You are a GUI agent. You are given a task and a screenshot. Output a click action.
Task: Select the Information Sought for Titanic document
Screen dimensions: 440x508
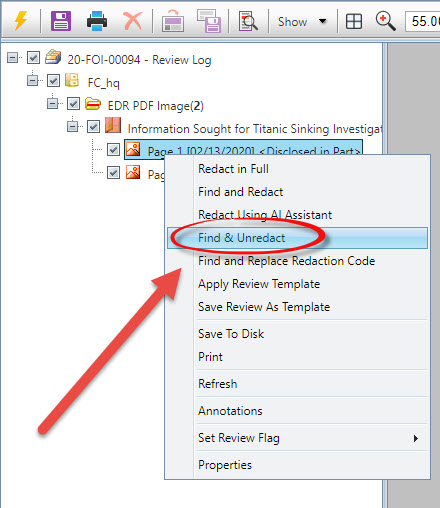pyautogui.click(x=255, y=129)
